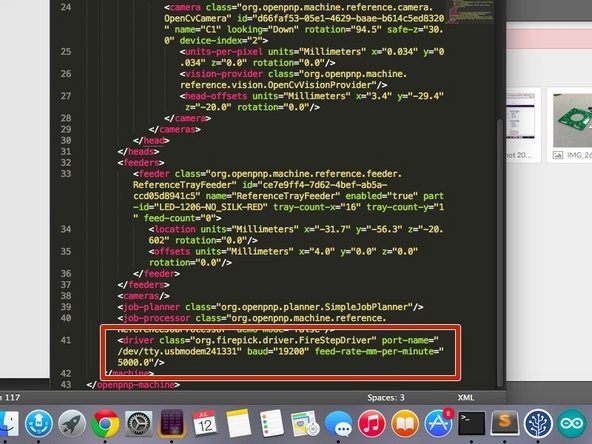
Task: Click line number 24 in the gutter
Action: pyautogui.click(x=66, y=7)
